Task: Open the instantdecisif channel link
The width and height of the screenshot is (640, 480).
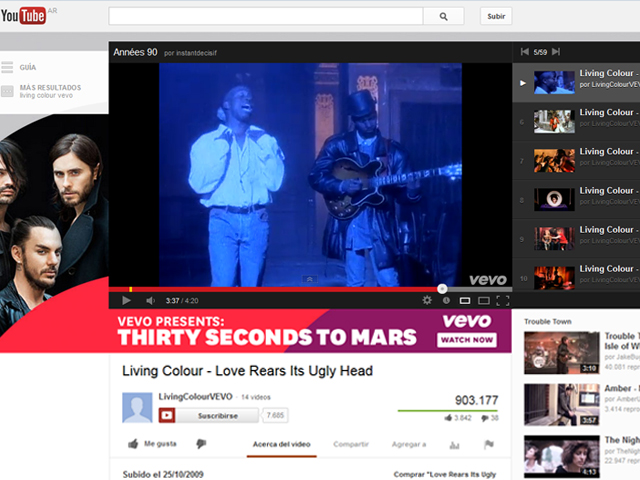Action: (196, 53)
